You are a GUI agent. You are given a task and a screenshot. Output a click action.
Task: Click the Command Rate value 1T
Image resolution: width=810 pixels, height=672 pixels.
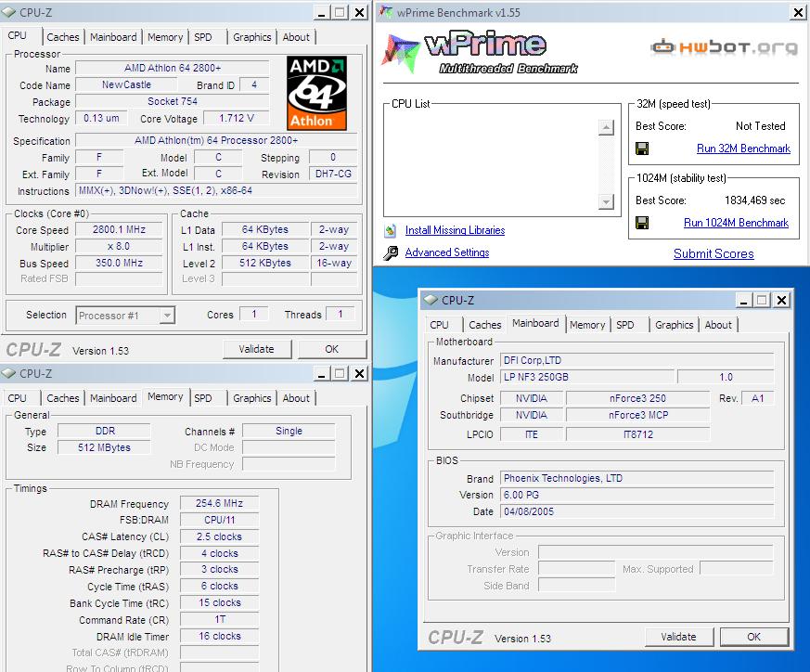(x=219, y=620)
